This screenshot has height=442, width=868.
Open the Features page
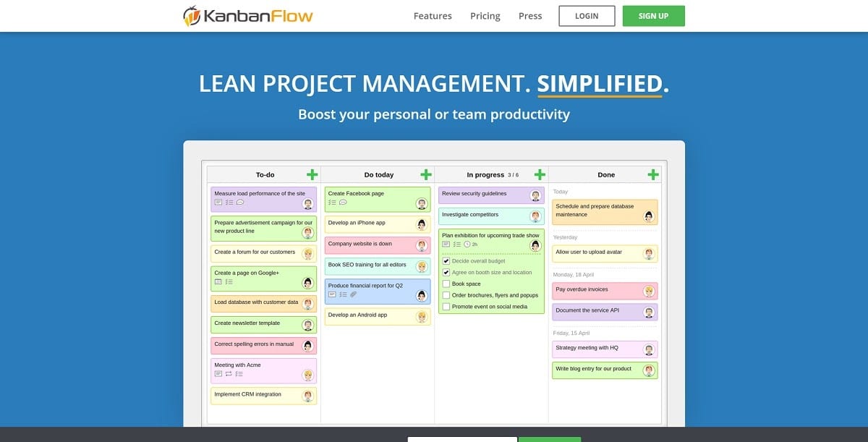pyautogui.click(x=433, y=16)
